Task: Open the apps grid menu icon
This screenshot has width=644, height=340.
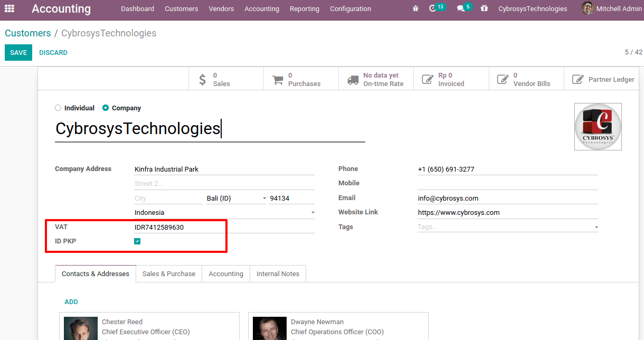Action: coord(10,8)
